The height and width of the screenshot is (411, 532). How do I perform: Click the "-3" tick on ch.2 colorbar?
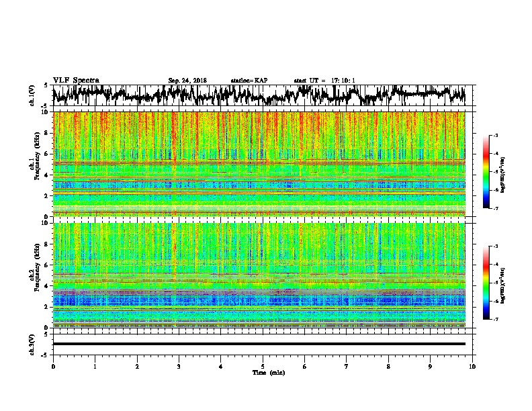(495, 246)
